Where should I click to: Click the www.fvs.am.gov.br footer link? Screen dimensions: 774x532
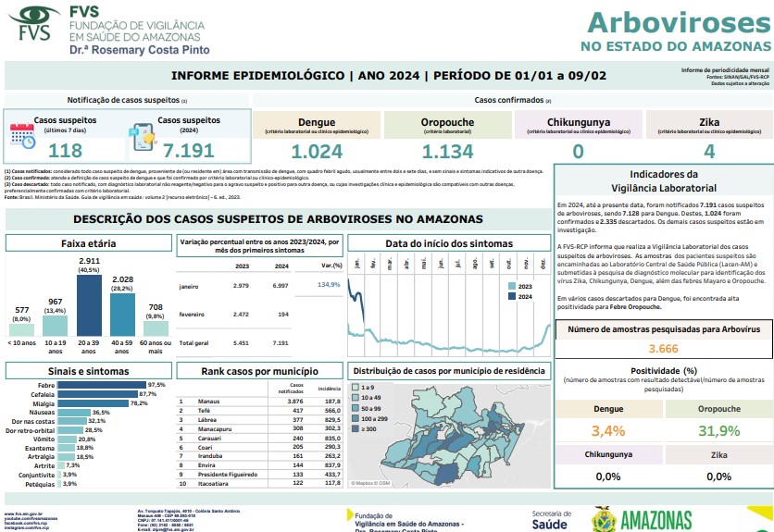coord(22,511)
